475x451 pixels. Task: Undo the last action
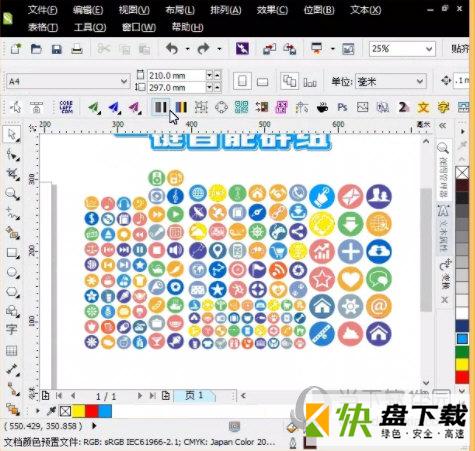pyautogui.click(x=172, y=49)
